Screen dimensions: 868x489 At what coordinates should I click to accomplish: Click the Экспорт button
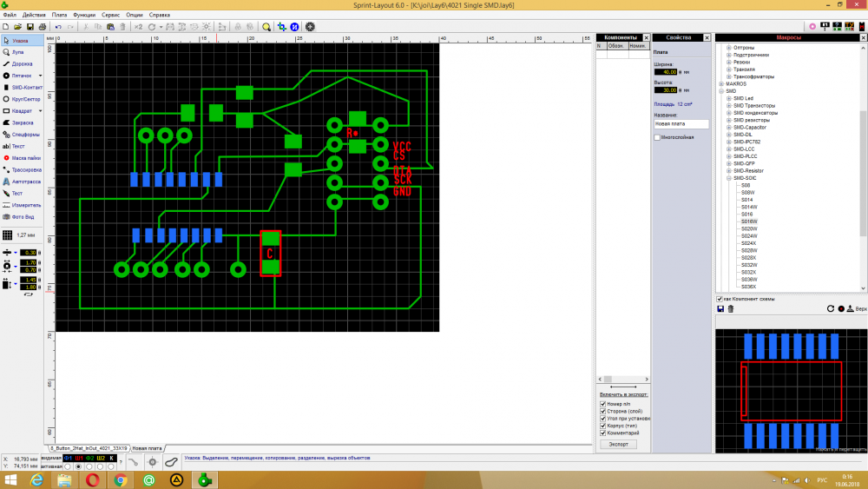620,444
